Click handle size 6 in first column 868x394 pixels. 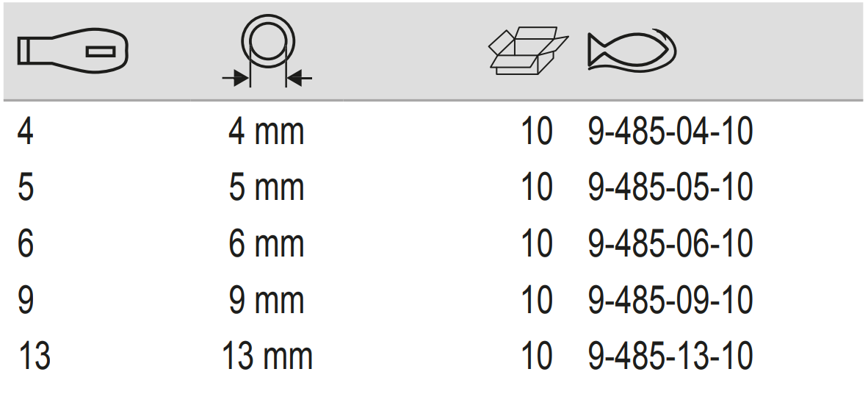[25, 245]
